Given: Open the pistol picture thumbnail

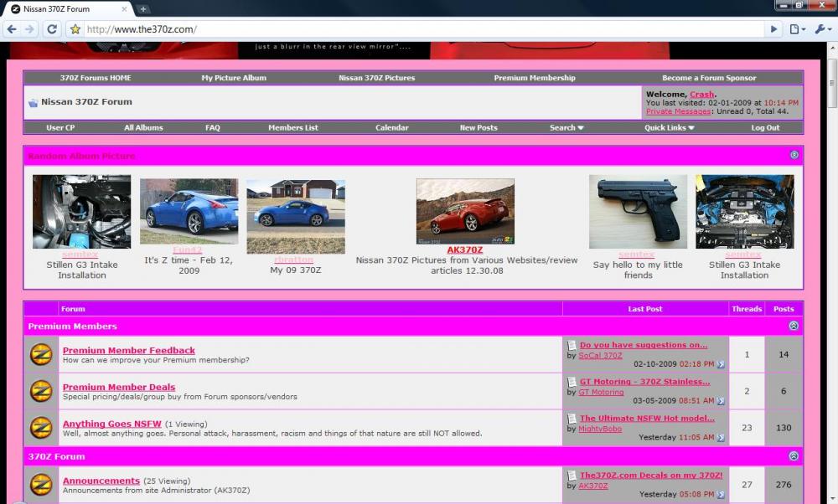Looking at the screenshot, I should point(638,212).
